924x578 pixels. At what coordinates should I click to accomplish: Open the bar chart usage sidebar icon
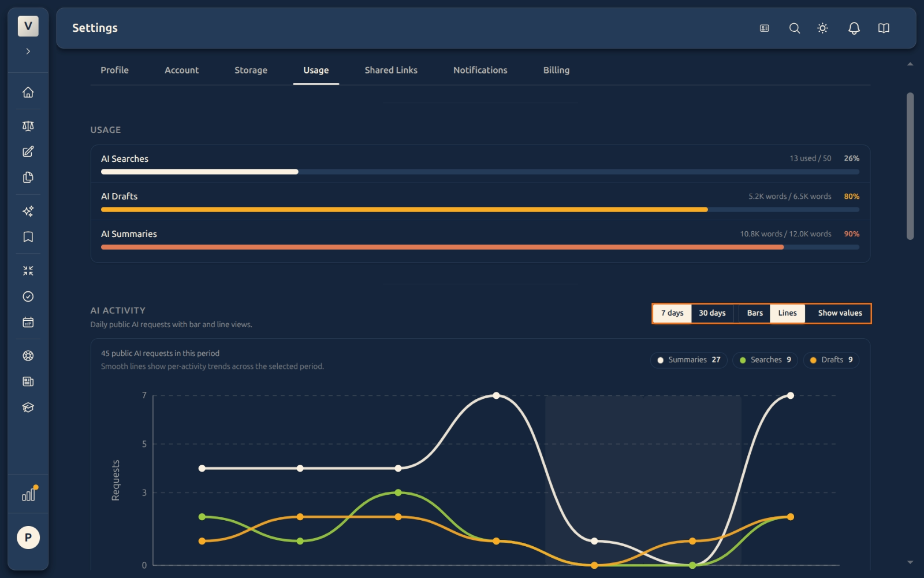28,495
